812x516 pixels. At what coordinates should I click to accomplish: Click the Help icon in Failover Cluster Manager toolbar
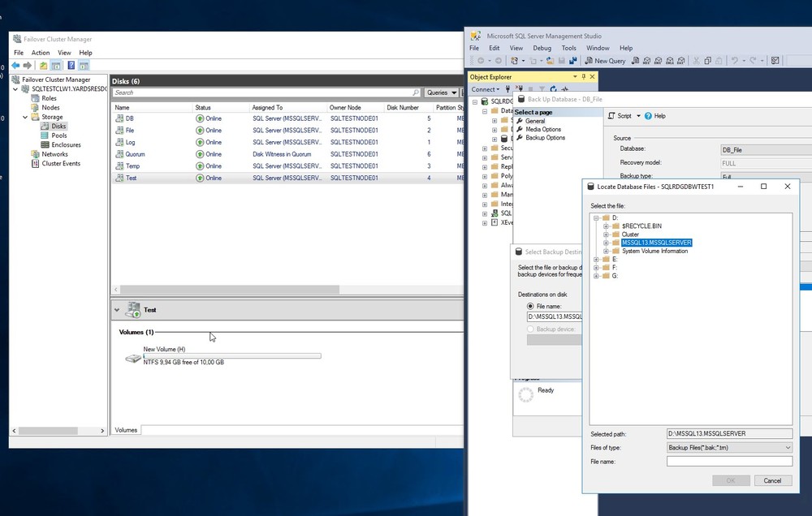click(71, 66)
